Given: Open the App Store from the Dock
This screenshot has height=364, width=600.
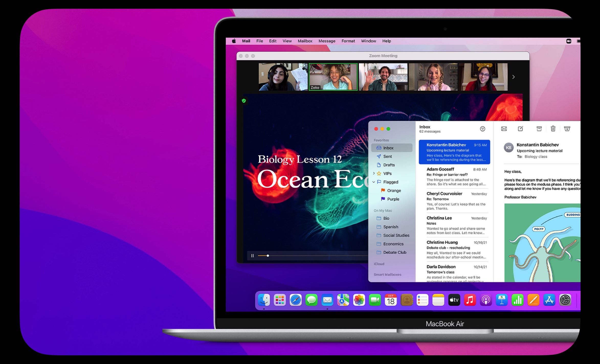Looking at the screenshot, I should [549, 300].
